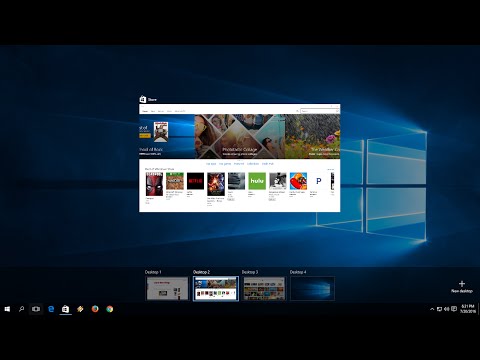The image size is (480, 360).
Task: Open the Minecraft app tile in Store
Action: click(x=175, y=181)
